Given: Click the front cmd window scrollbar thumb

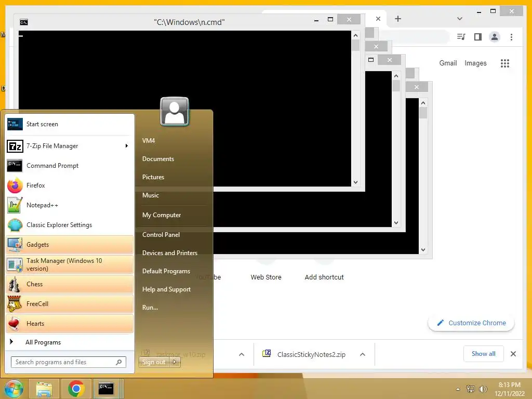Looking at the screenshot, I should (x=355, y=46).
